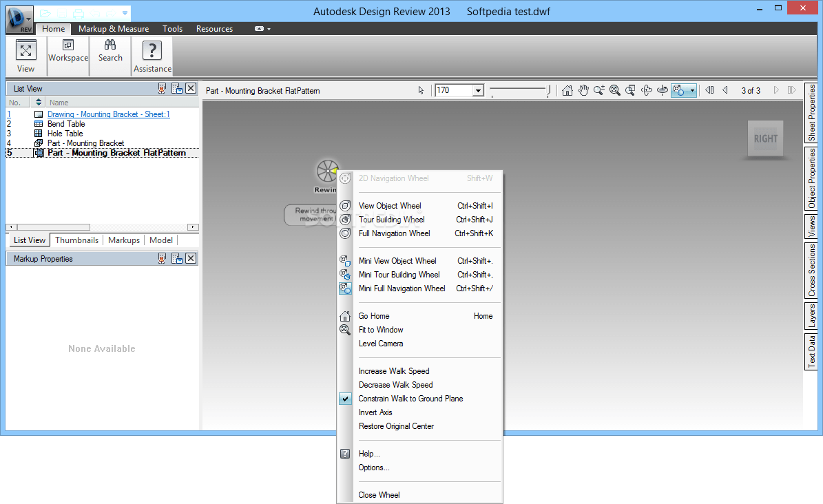Viewport: 823px width, 504px height.
Task: Switch to the Markup & Measure ribbon tab
Action: [114, 29]
